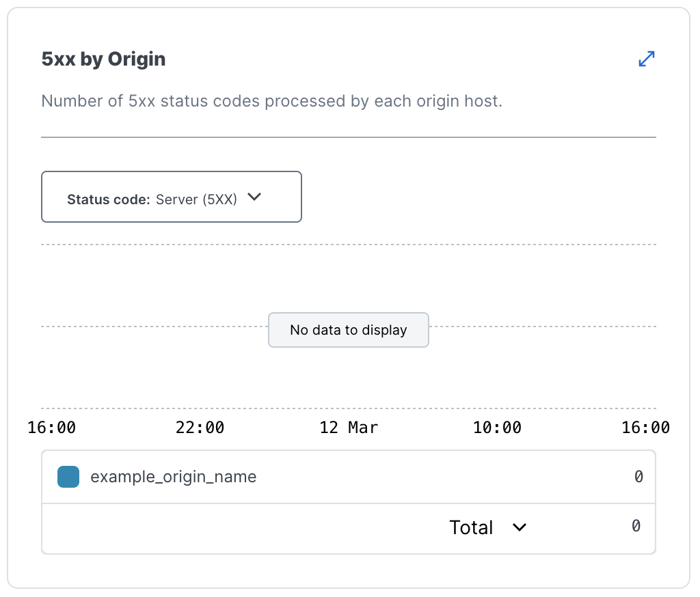
Task: Click the 12 Mar axis label
Action: tap(349, 427)
